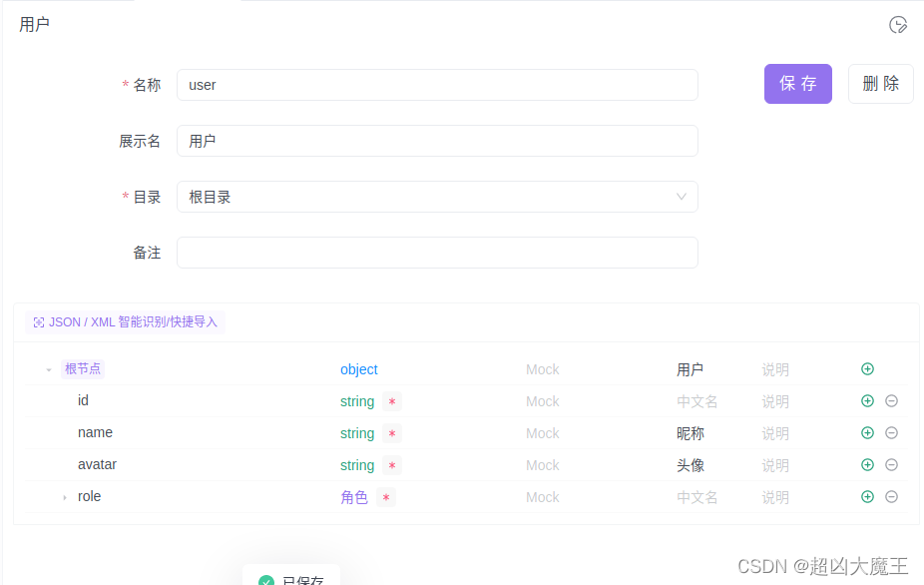Click the 名称 input containing user
924x585 pixels.
coord(437,85)
